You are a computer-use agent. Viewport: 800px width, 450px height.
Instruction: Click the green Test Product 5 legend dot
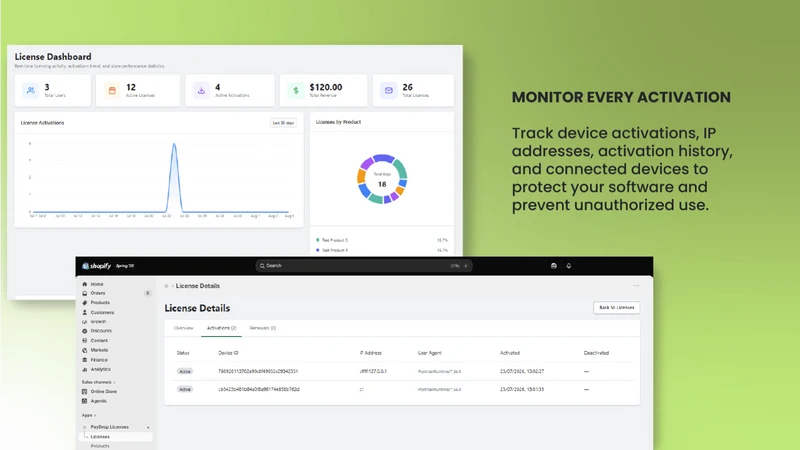tap(318, 240)
